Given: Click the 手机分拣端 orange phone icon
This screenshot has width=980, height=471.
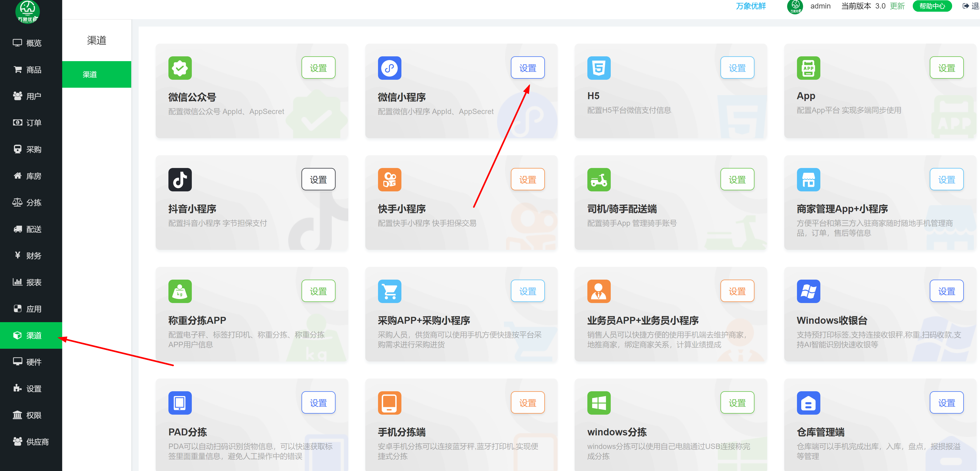Looking at the screenshot, I should point(389,403).
